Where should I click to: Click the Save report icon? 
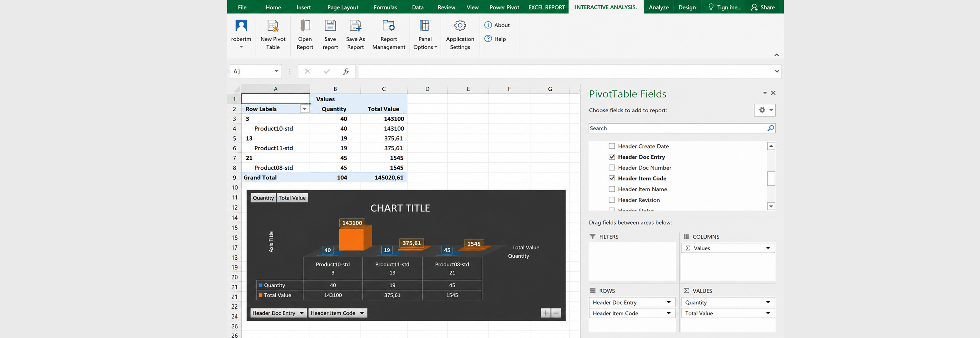pos(330,26)
